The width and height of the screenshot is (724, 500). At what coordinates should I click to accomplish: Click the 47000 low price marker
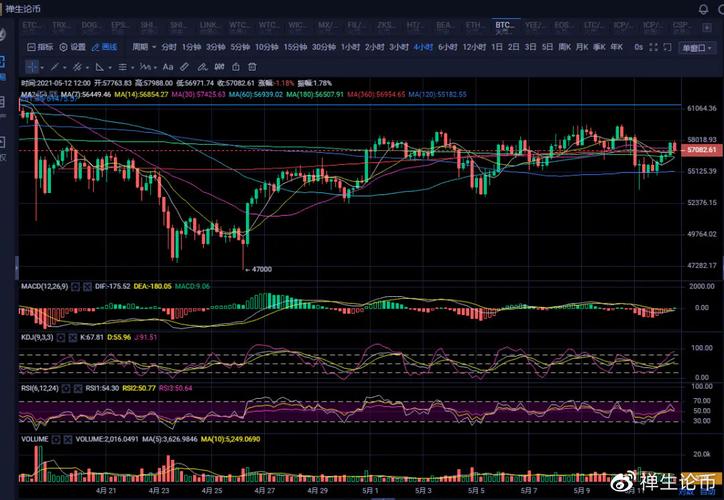pos(256,269)
